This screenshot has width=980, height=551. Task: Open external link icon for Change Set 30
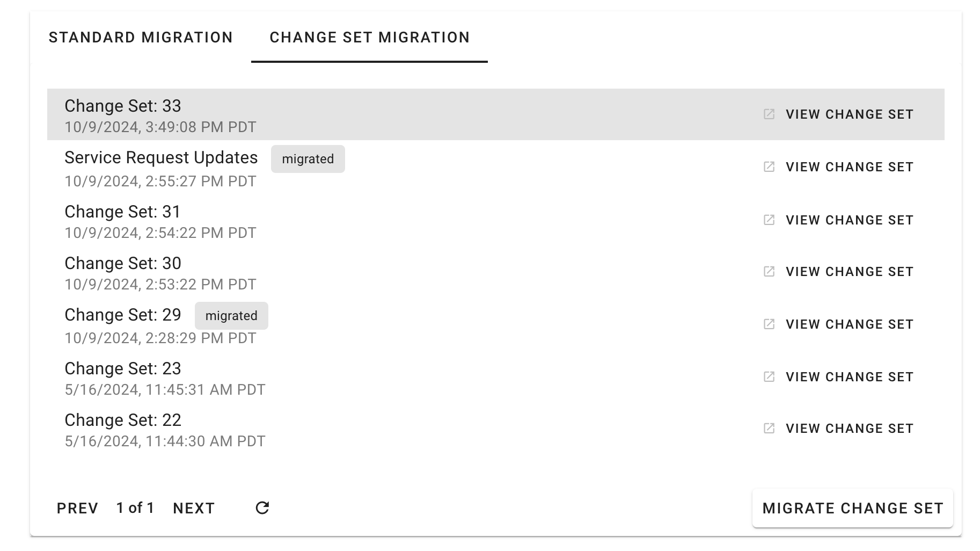769,272
